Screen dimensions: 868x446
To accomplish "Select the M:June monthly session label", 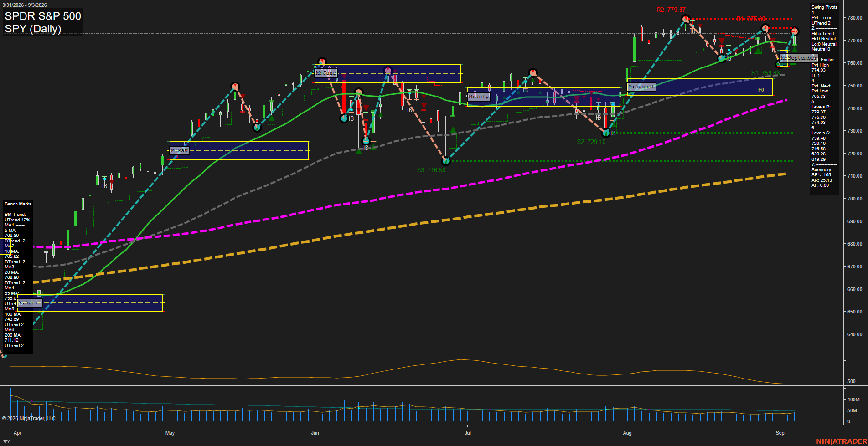I will 325,73.
